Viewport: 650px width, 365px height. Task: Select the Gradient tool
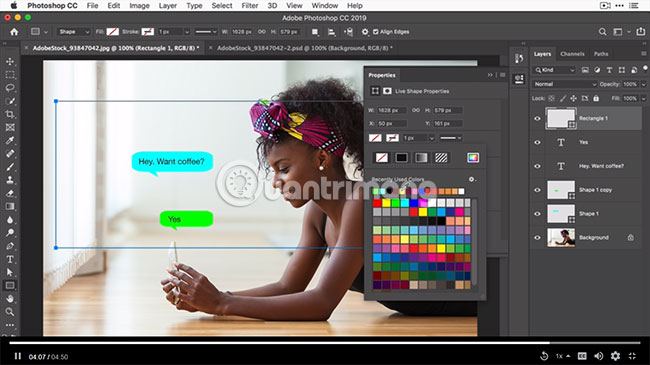click(x=10, y=207)
